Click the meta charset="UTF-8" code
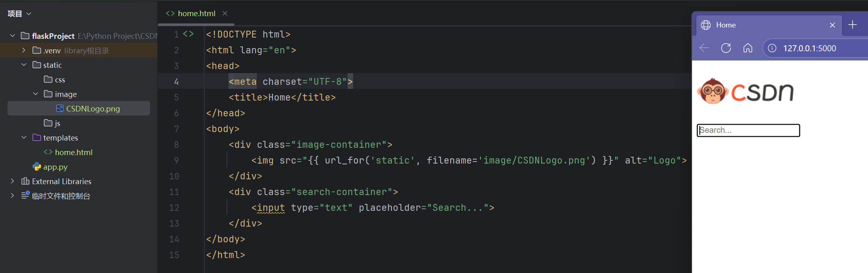Viewport: 868px width, 273px height. tap(291, 82)
